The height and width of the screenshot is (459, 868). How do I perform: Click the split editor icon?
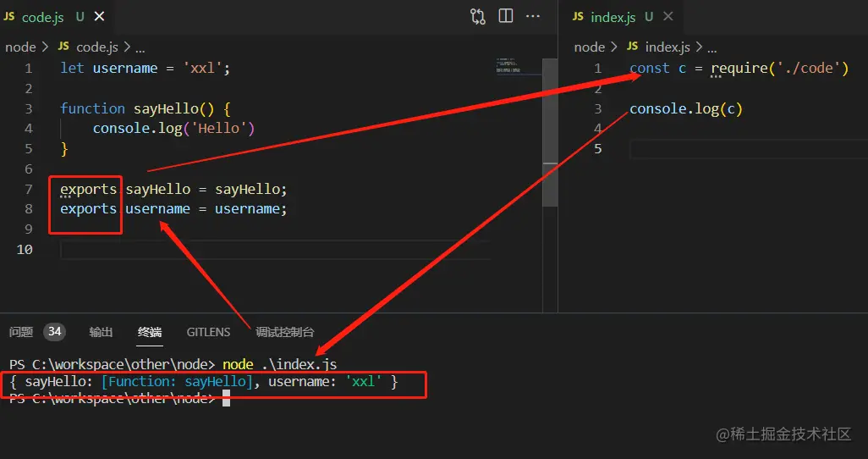(505, 16)
